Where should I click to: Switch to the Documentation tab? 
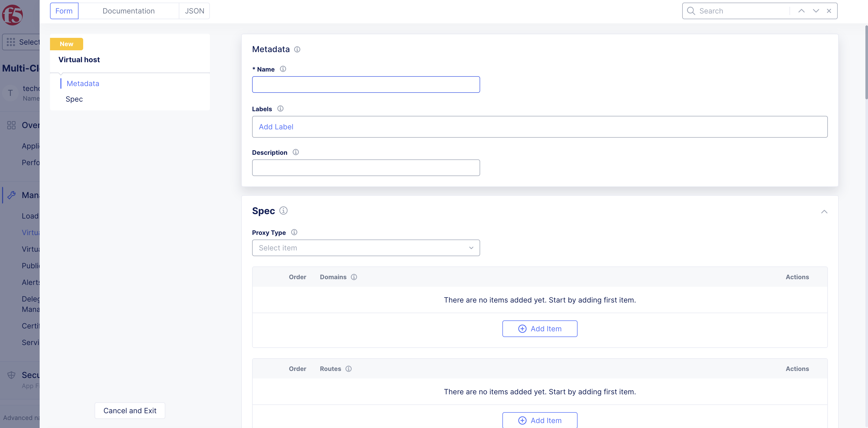pyautogui.click(x=128, y=11)
